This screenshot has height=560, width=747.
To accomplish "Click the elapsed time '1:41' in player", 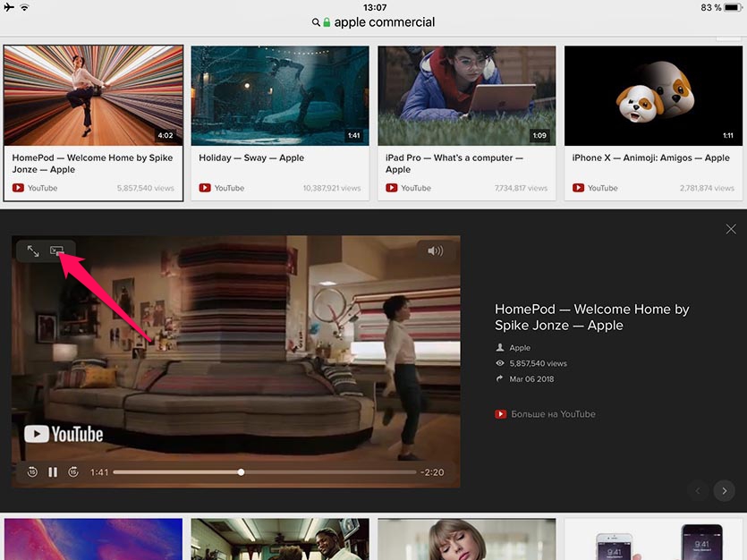I will (x=99, y=472).
